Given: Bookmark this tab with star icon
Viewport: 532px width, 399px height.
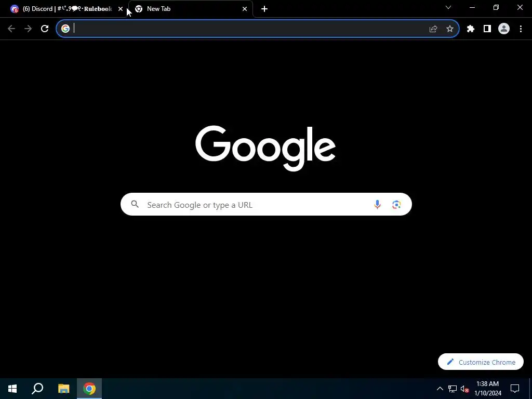Looking at the screenshot, I should pyautogui.click(x=450, y=29).
